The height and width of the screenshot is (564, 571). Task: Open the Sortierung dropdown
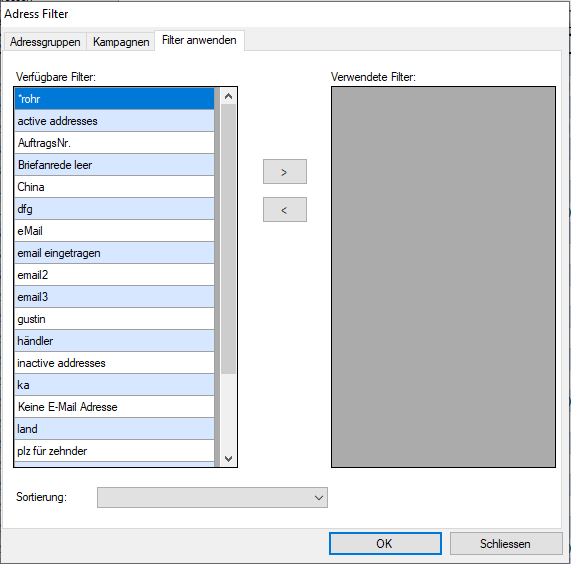point(212,497)
